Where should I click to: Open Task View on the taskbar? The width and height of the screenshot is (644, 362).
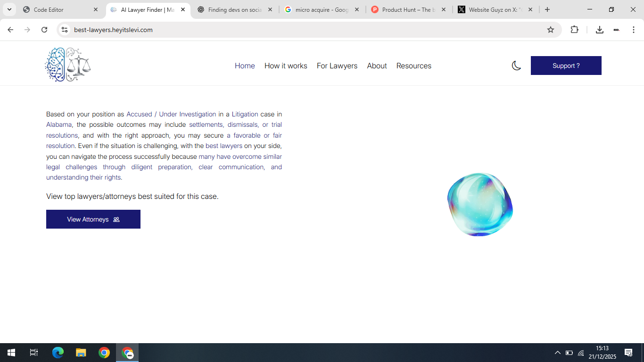(34, 353)
